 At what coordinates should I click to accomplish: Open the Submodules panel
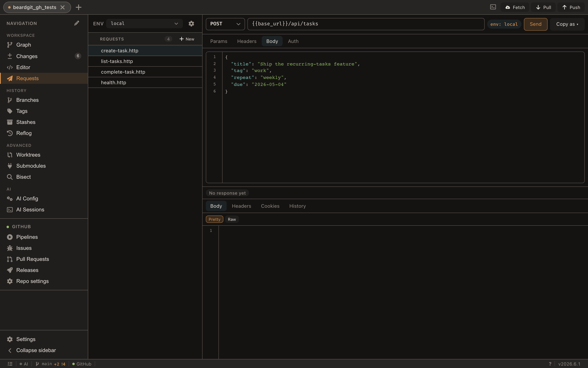click(44, 166)
